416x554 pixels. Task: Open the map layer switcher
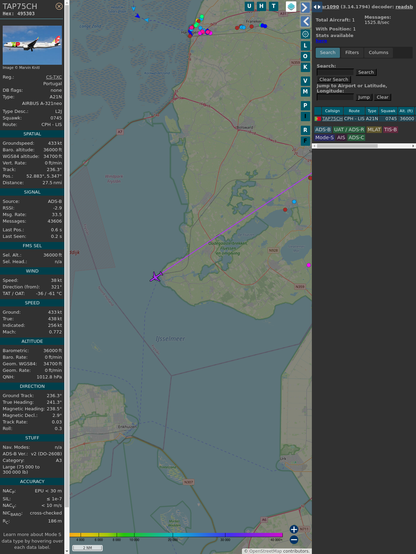[291, 6]
